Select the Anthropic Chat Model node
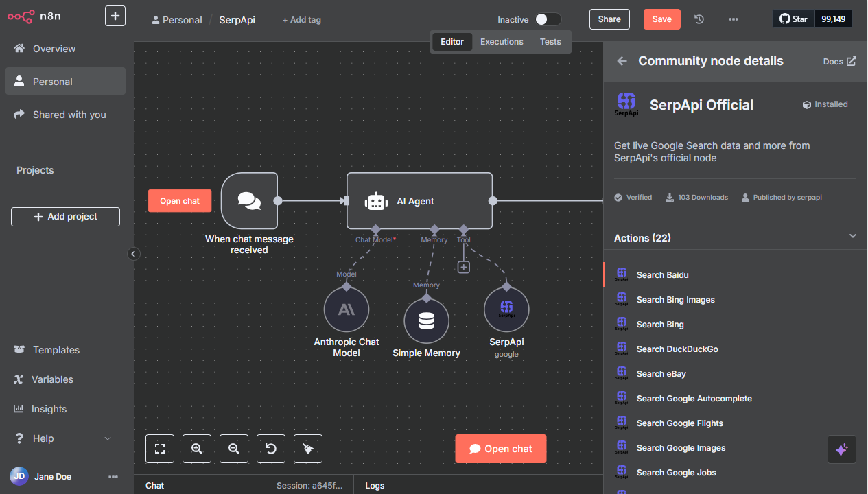Screen dimensions: 868x494 click(x=347, y=309)
